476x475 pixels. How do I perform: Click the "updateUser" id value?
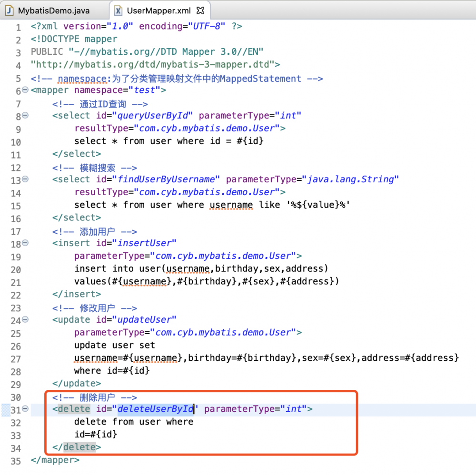145,319
